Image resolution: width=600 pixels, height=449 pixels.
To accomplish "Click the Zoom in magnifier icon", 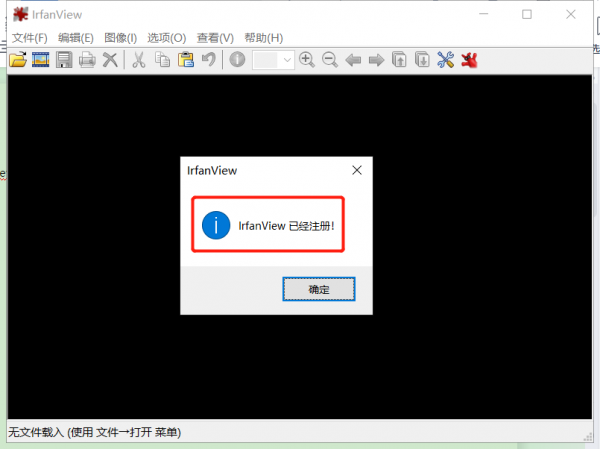I will (307, 60).
